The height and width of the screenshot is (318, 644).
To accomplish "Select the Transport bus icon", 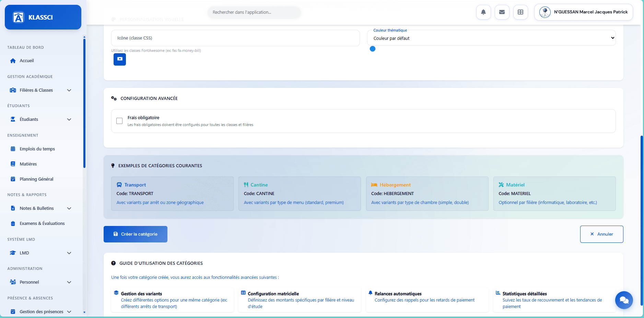I will 119,184.
